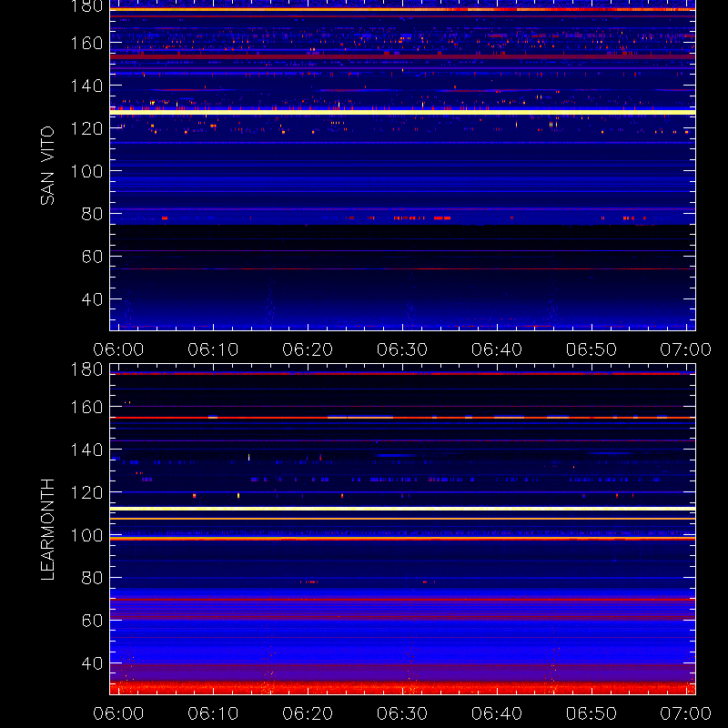Select the 100 tick label on Learmonth plot
728x728 pixels.
pos(86,535)
